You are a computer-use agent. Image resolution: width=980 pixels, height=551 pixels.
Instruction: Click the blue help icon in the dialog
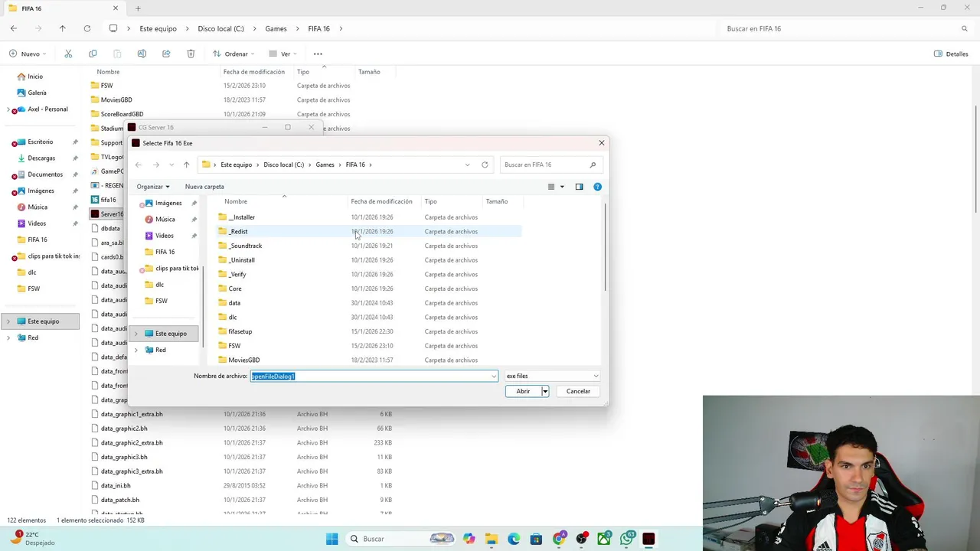(597, 187)
